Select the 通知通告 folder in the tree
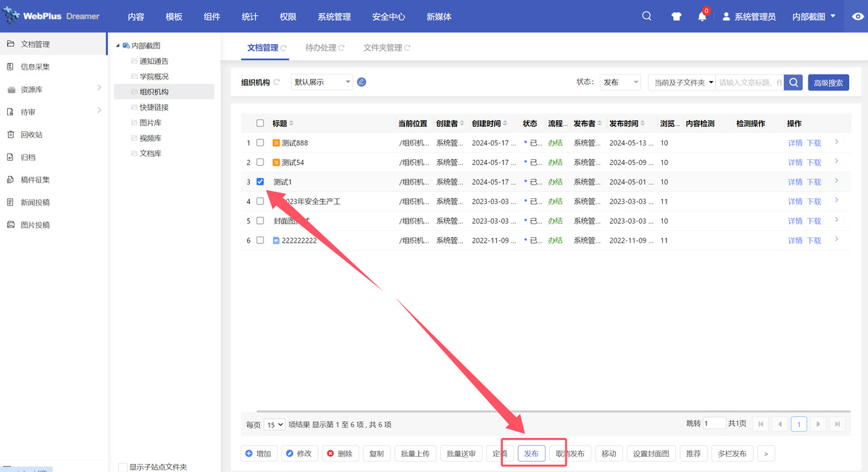Image resolution: width=868 pixels, height=472 pixels. [x=154, y=62]
